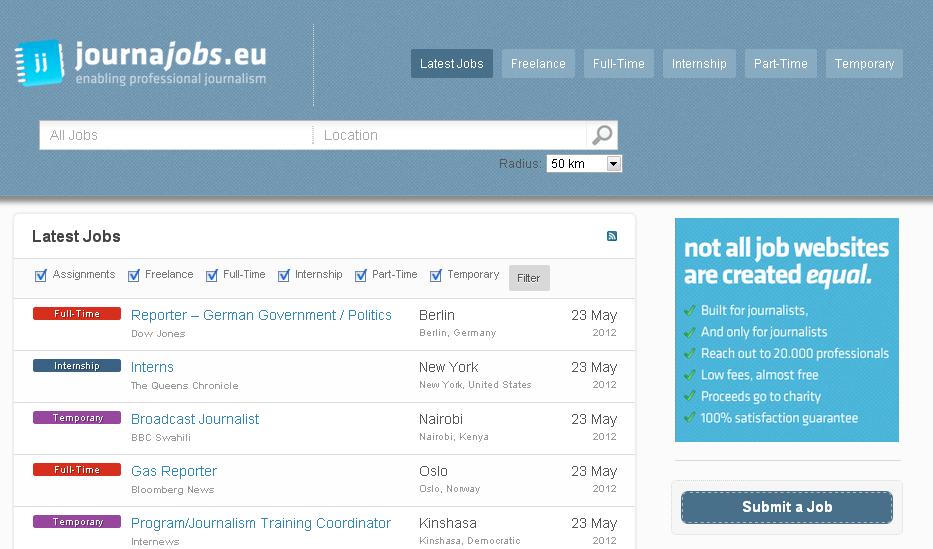The width and height of the screenshot is (933, 549).
Task: Click the Temporary badge beside Program/Journalism Training Coordinator
Action: [x=77, y=522]
